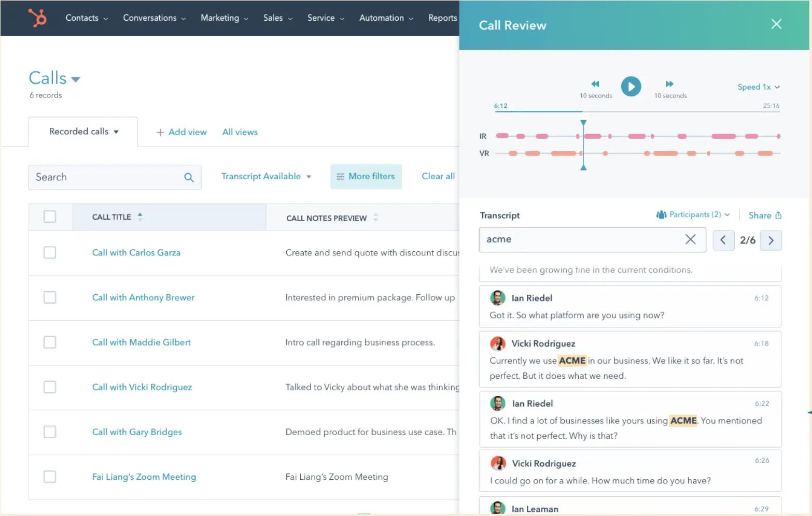812x516 pixels.
Task: Check the Fai Liang's Zoom Meeting row
Action: pos(50,477)
